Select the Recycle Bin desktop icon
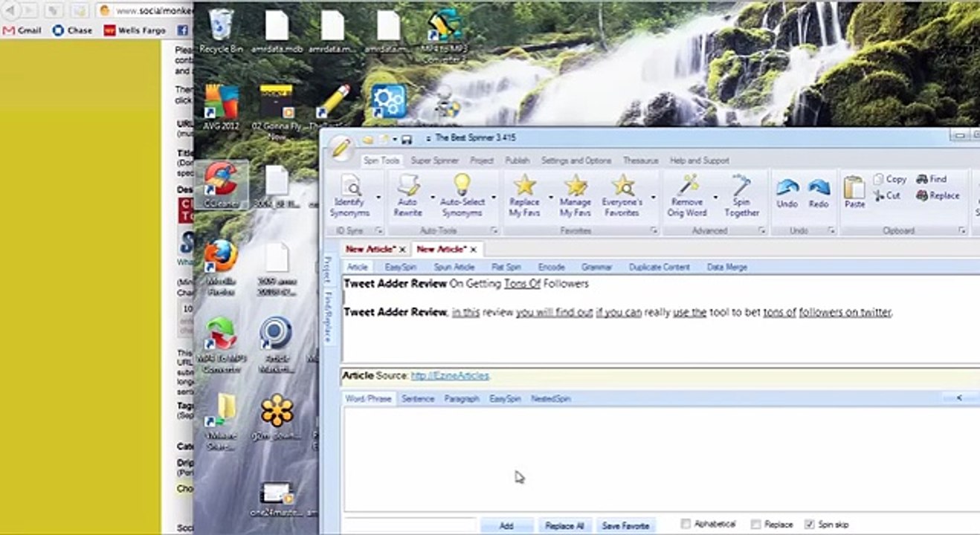Image resolution: width=980 pixels, height=535 pixels. 221,31
